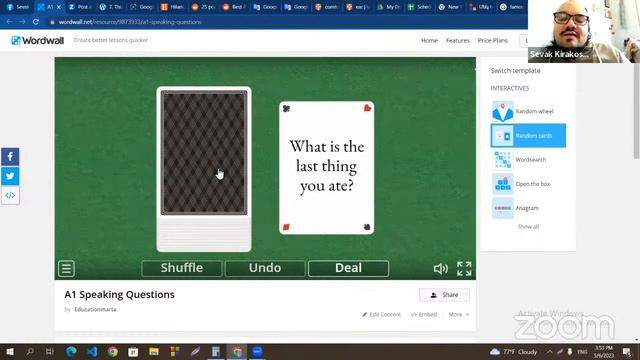Open Embed option
The height and width of the screenshot is (360, 640).
pyautogui.click(x=424, y=314)
